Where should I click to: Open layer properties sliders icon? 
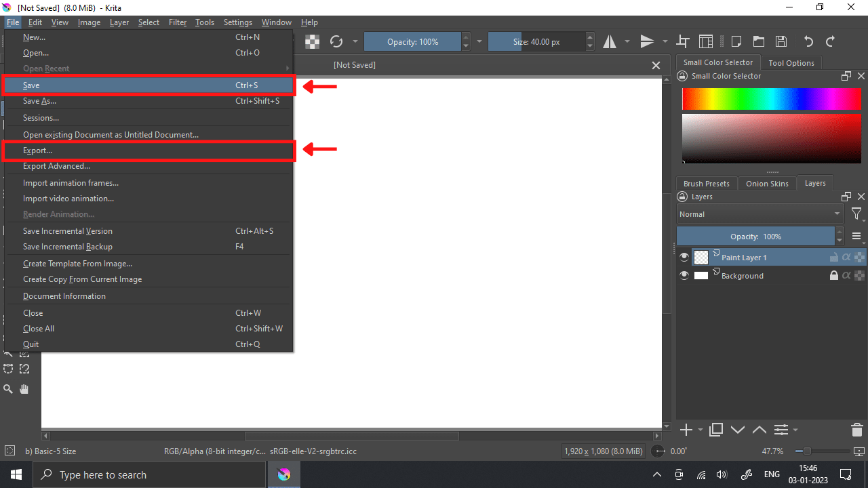(x=781, y=430)
